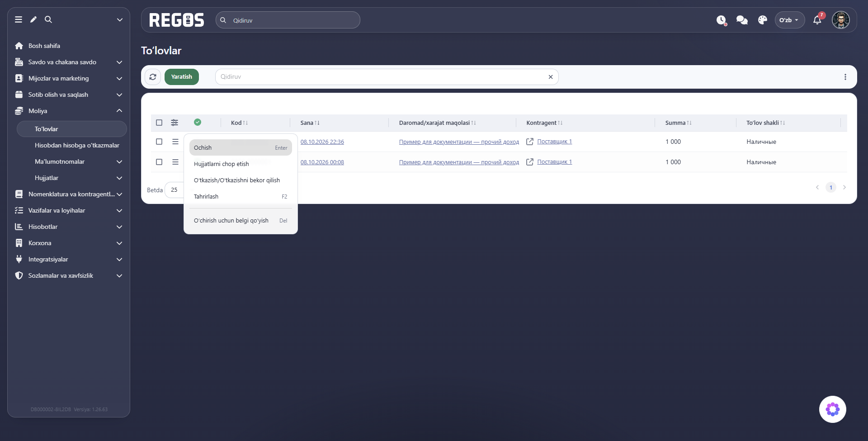Click the refresh list icon
Image resolution: width=868 pixels, height=441 pixels.
(x=153, y=77)
